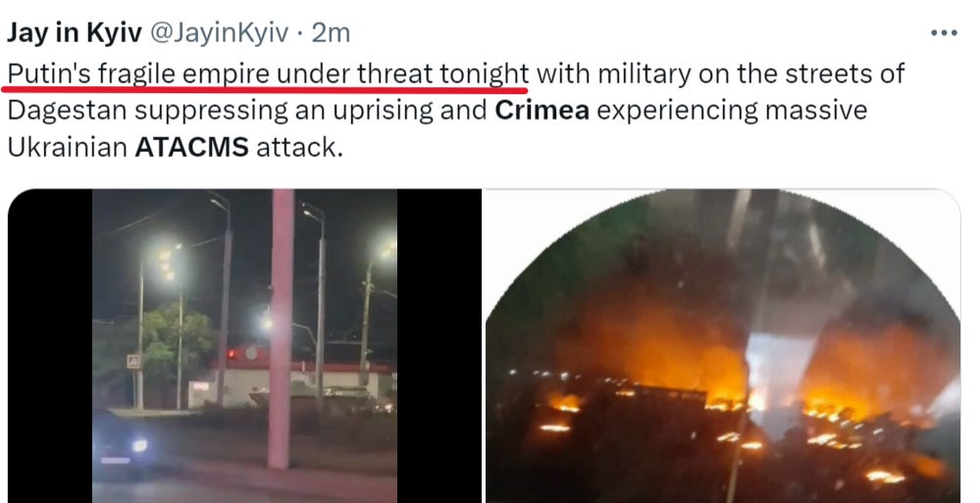Click the bold word ATACMS
Viewport: 980px width, 503px height.
click(x=192, y=147)
